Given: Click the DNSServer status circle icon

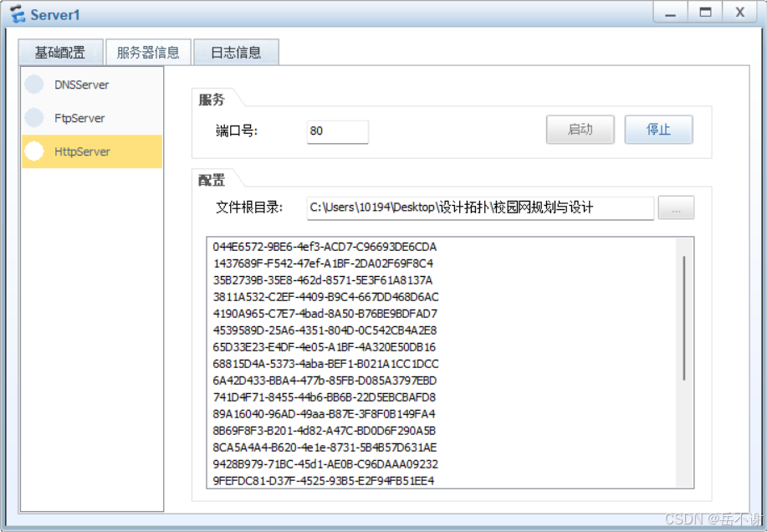Looking at the screenshot, I should (x=34, y=84).
